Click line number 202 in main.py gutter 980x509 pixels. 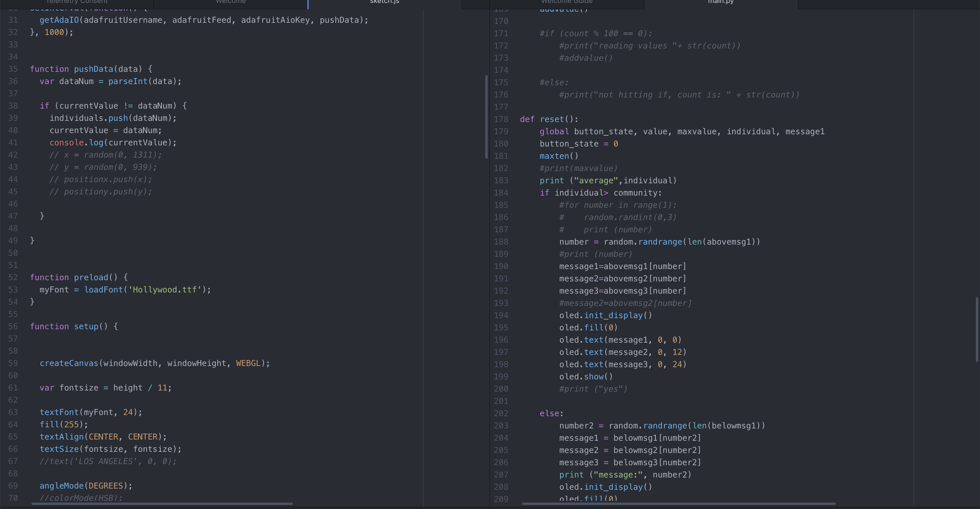(x=501, y=414)
